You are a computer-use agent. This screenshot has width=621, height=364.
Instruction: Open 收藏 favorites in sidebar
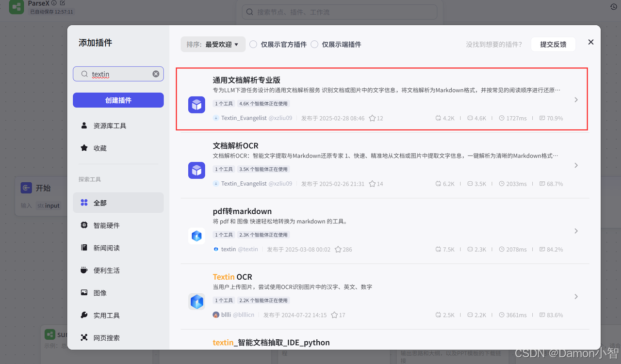[x=118, y=148]
